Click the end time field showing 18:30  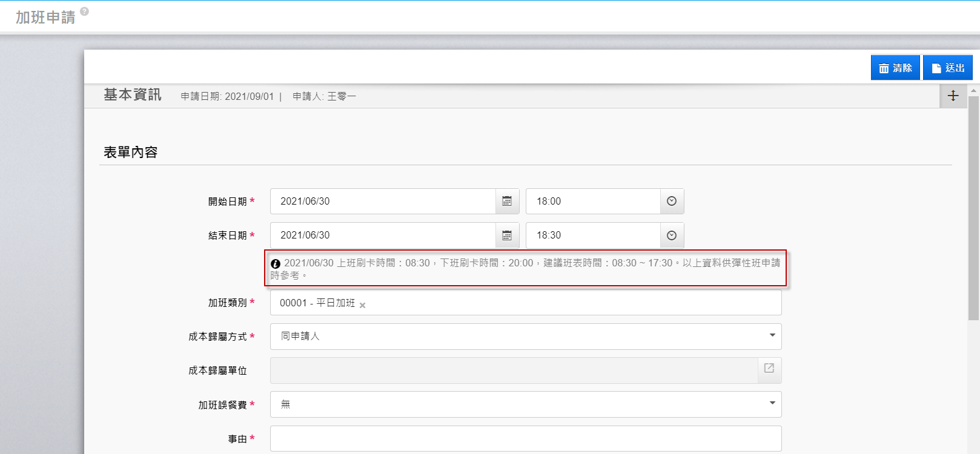point(592,235)
